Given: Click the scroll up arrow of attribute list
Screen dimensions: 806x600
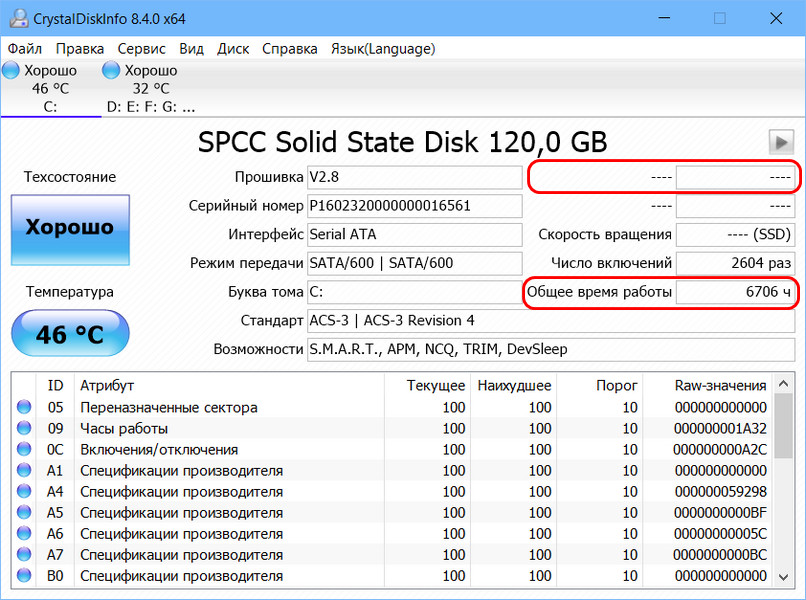Looking at the screenshot, I should click(x=783, y=384).
